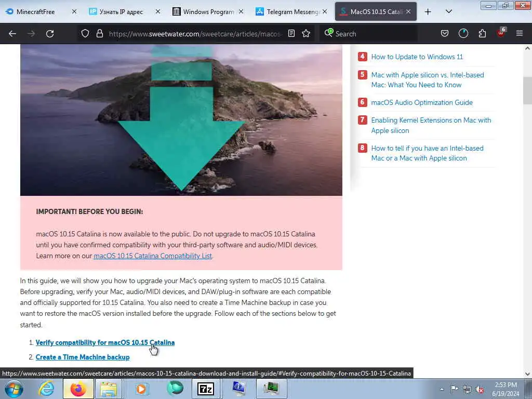Image resolution: width=532 pixels, height=399 pixels.
Task: Click the page vertical scrollbar thumb
Action: click(528, 90)
